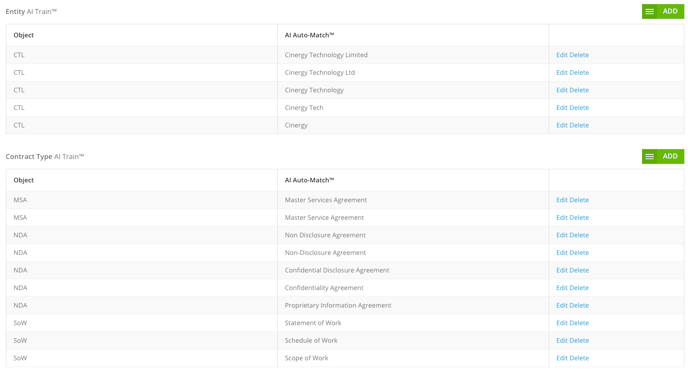Delete the Master Service Agreement row
Viewport: 688px width, 372px height.
579,218
